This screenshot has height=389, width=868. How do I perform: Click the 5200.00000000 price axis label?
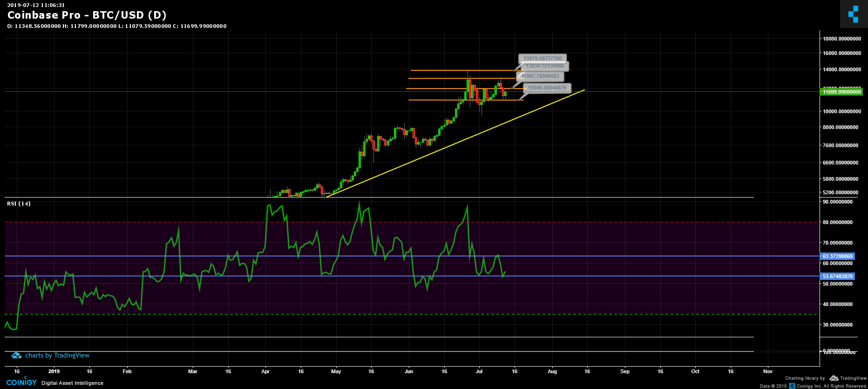click(841, 192)
